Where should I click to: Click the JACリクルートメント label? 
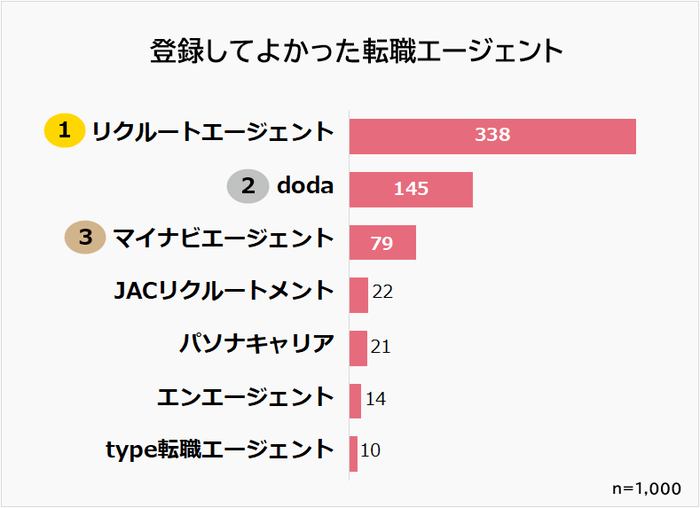[x=222, y=292]
